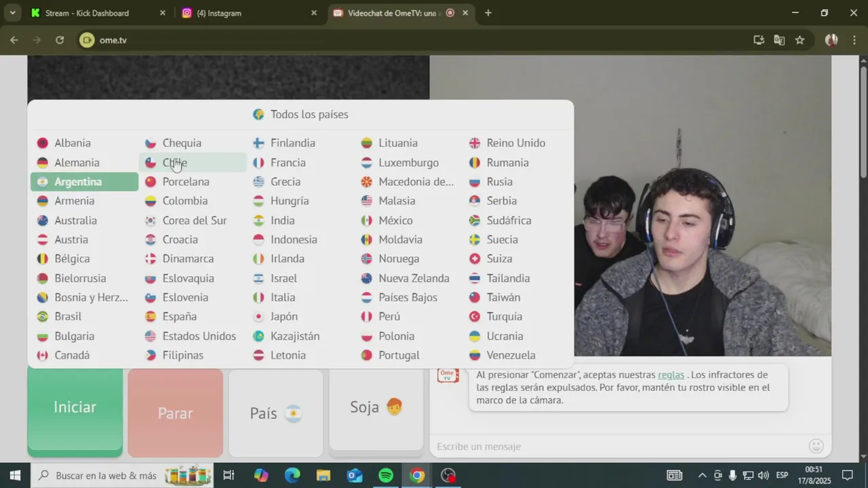Open Outlook in the taskbar
The width and height of the screenshot is (868, 488).
355,475
